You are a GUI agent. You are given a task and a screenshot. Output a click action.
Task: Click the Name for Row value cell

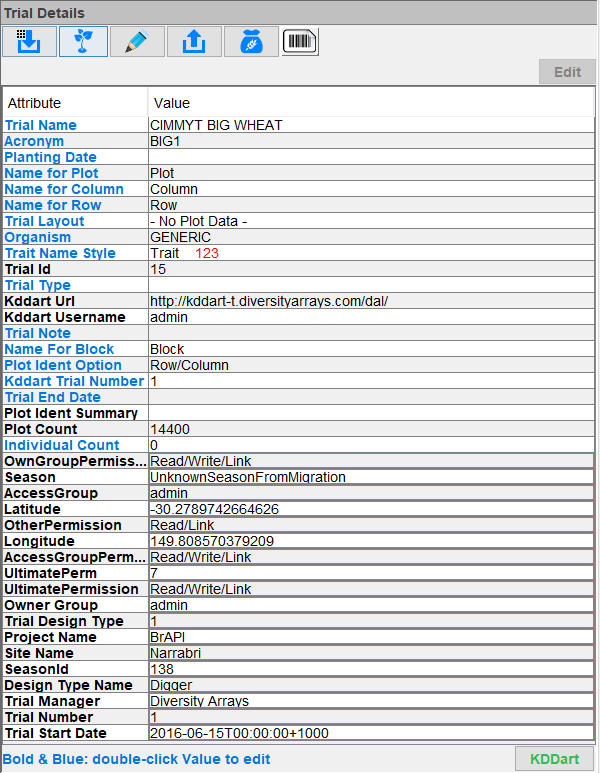click(371, 205)
